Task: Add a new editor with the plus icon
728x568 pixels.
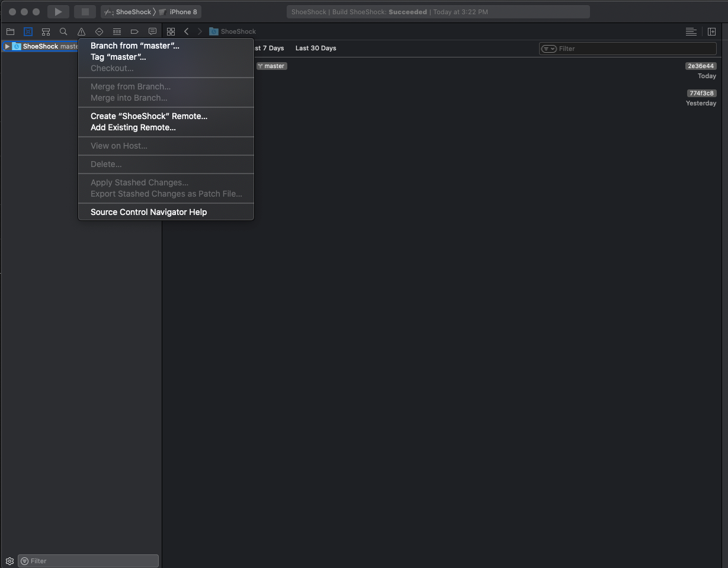Action: pyautogui.click(x=711, y=31)
